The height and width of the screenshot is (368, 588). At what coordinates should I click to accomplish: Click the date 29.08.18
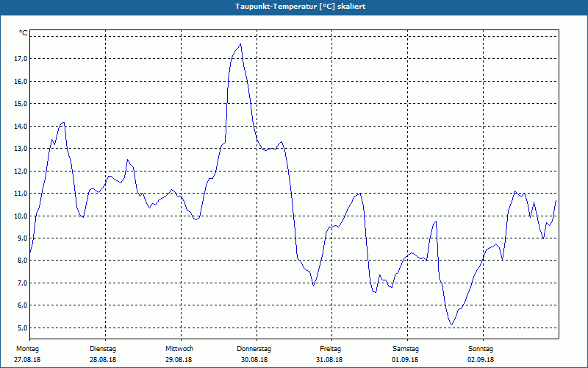[179, 360]
